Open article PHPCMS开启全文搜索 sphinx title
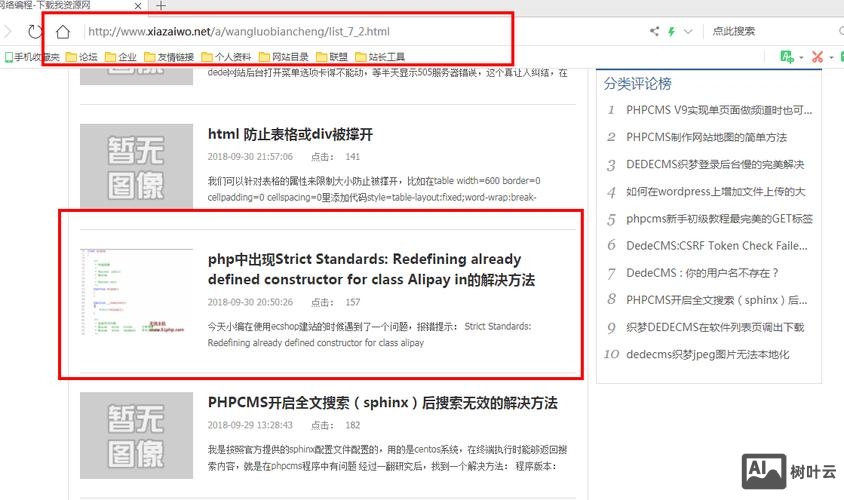 point(383,403)
